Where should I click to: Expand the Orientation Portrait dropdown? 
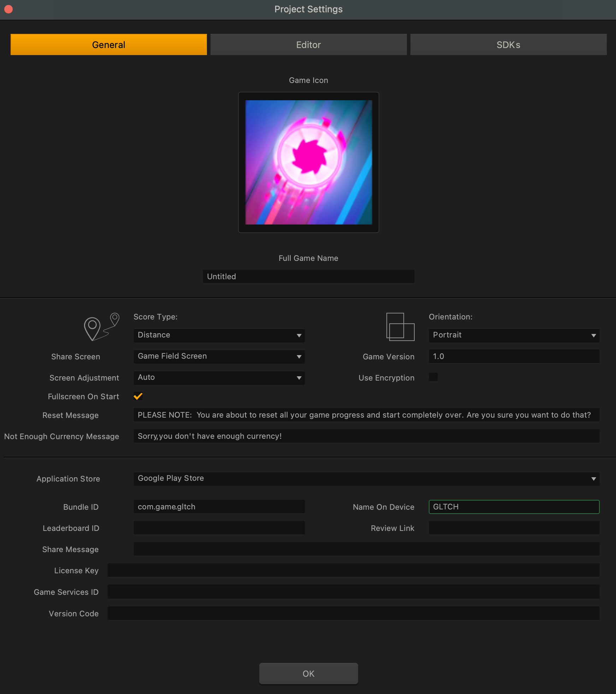[x=514, y=335]
